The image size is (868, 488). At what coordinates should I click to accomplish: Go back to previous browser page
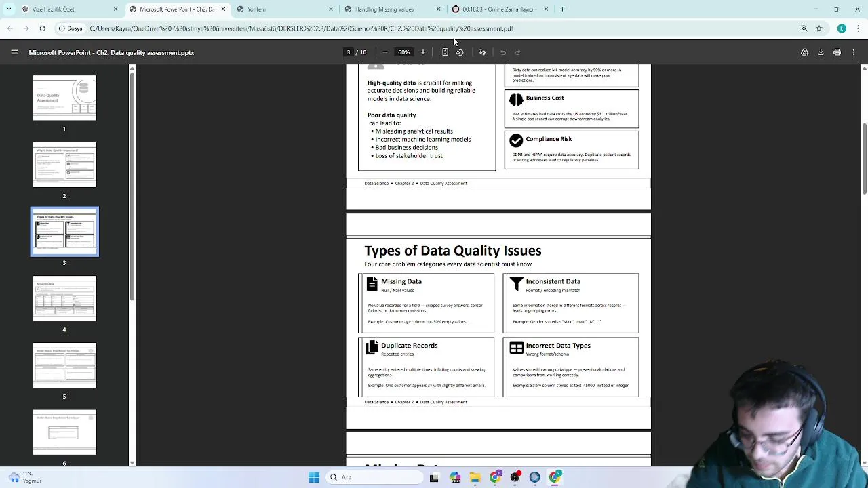point(9,28)
